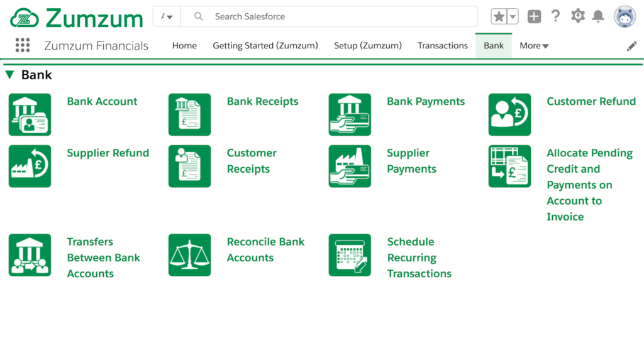Click the Supplier Refund factory icon
The image size is (644, 338).
click(x=30, y=166)
